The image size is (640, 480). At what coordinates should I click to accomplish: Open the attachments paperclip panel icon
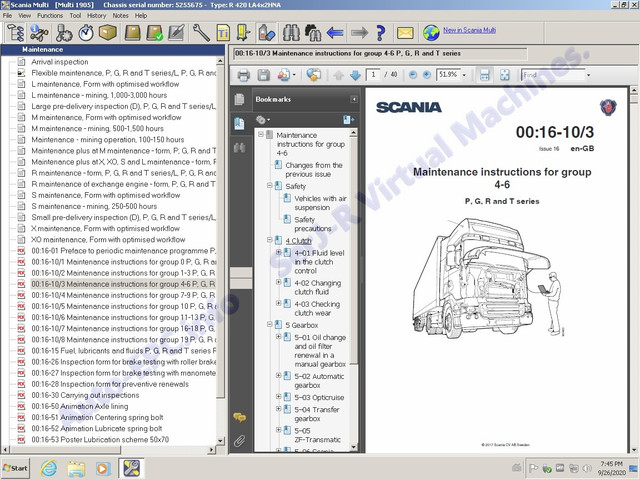(240, 441)
